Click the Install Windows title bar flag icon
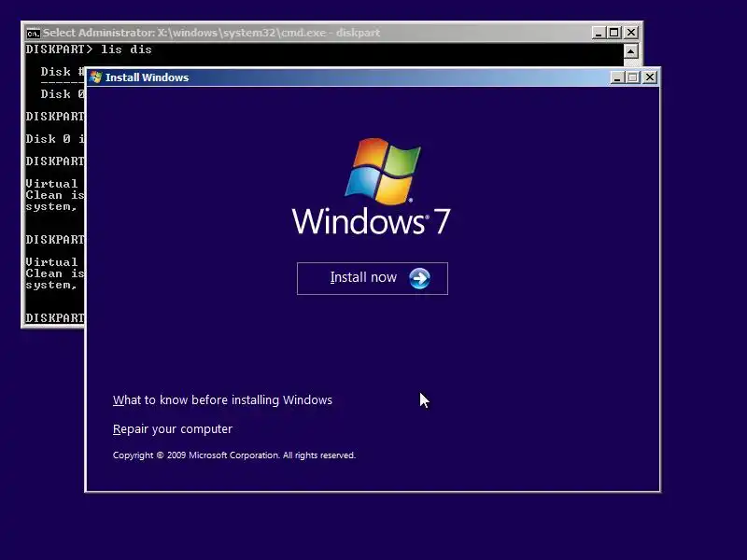Screen dimensions: 747x560 coord(96,77)
